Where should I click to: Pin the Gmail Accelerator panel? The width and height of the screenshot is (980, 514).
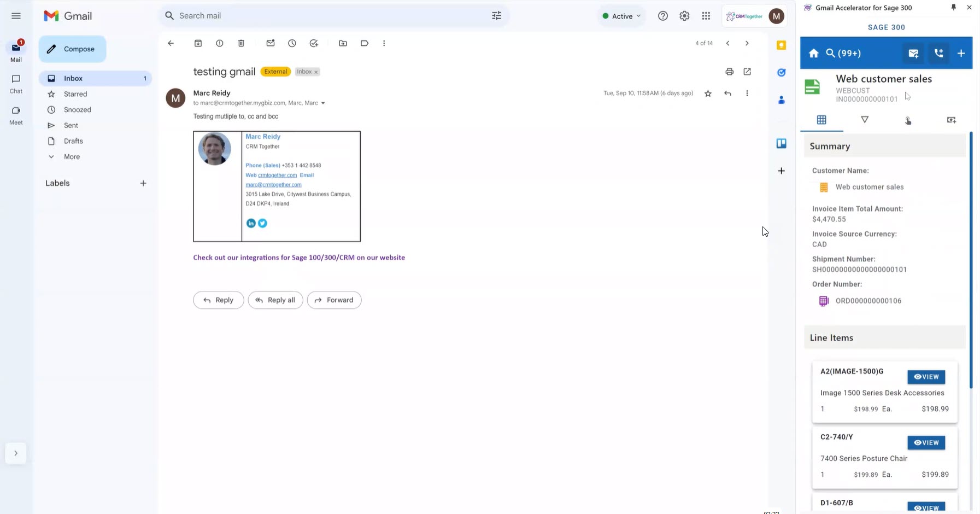pyautogui.click(x=954, y=8)
